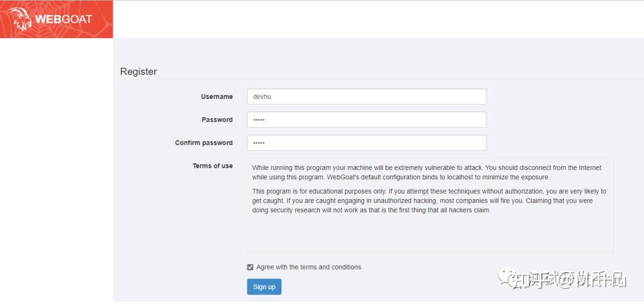644x307 pixels.
Task: Click the WeChat watermark icon
Action: [x=509, y=277]
